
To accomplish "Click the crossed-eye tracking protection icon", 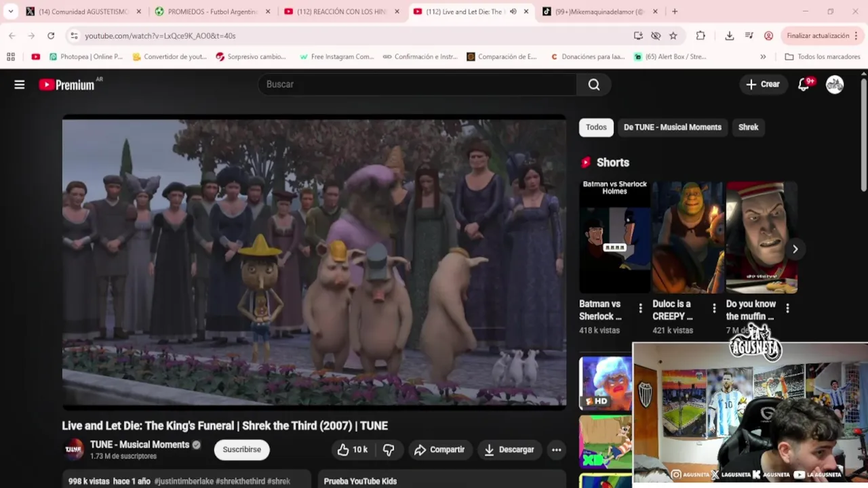I will (x=656, y=35).
